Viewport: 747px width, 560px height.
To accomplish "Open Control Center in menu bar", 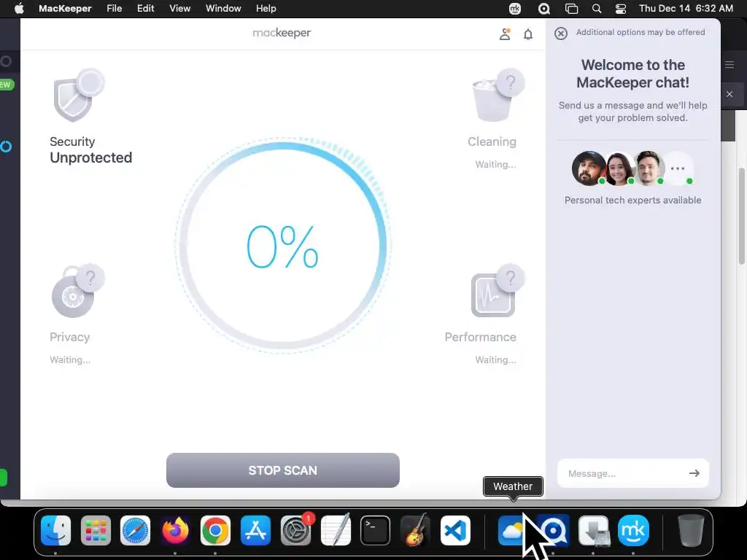I will tap(621, 9).
